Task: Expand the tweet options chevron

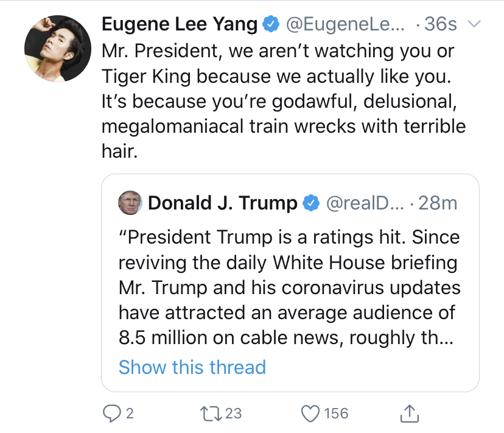Action: [x=474, y=24]
